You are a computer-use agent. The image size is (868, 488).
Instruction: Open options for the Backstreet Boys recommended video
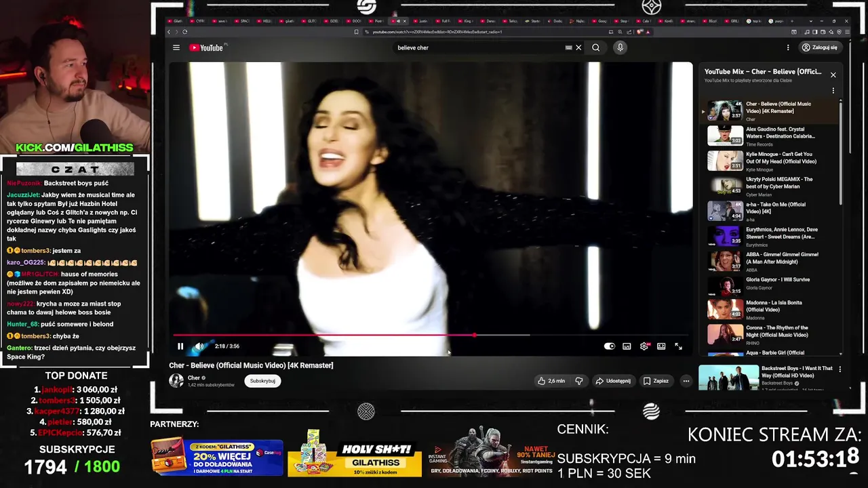pyautogui.click(x=840, y=369)
